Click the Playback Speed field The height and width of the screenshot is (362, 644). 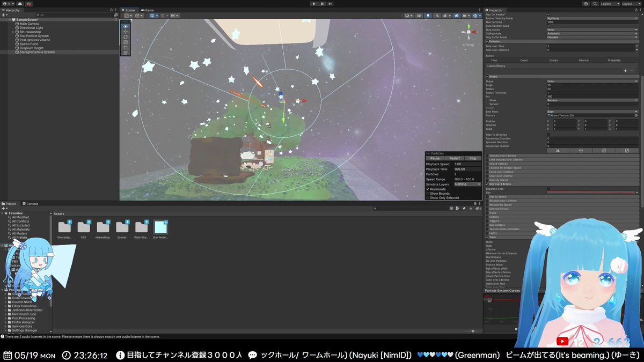[x=467, y=164]
